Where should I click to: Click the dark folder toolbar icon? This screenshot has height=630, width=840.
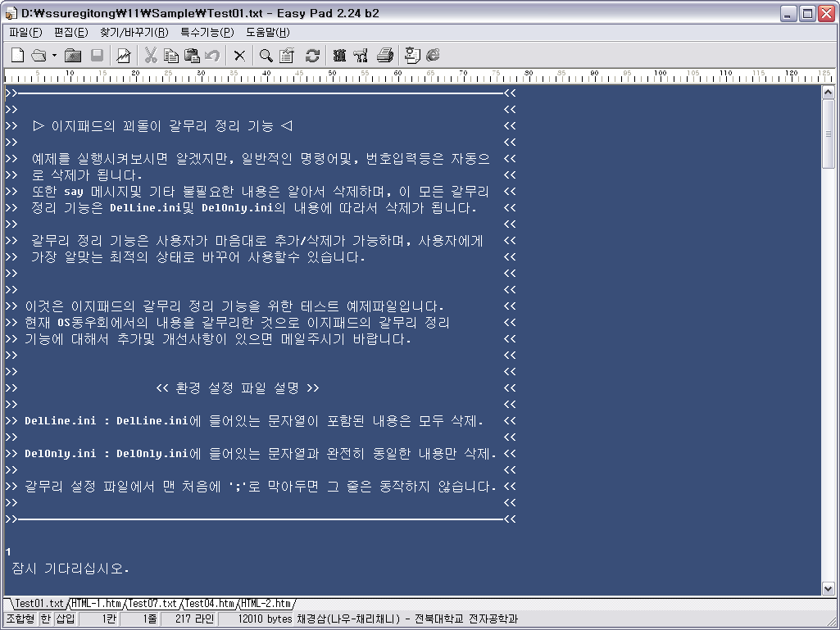pyautogui.click(x=73, y=55)
